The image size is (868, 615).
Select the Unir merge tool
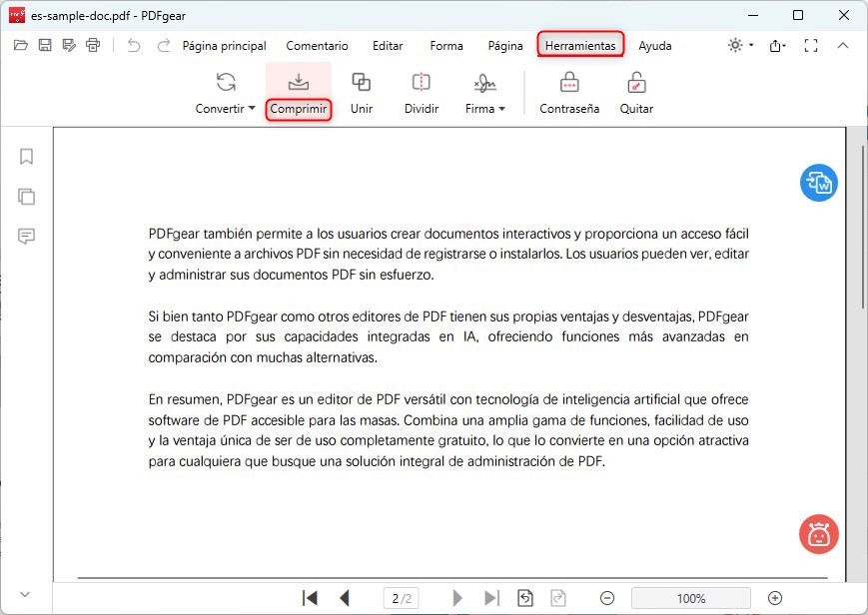(x=362, y=93)
